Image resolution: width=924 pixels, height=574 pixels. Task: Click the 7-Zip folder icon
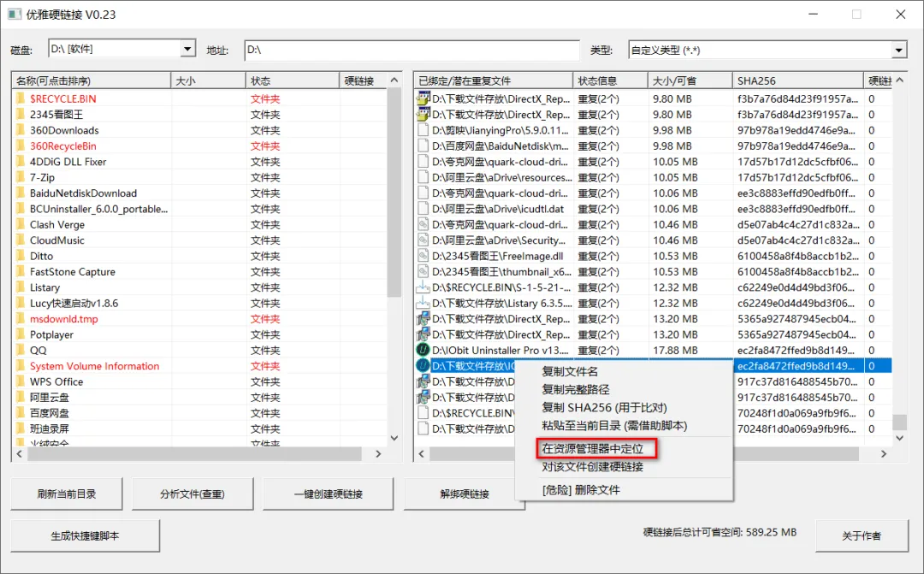coord(20,177)
